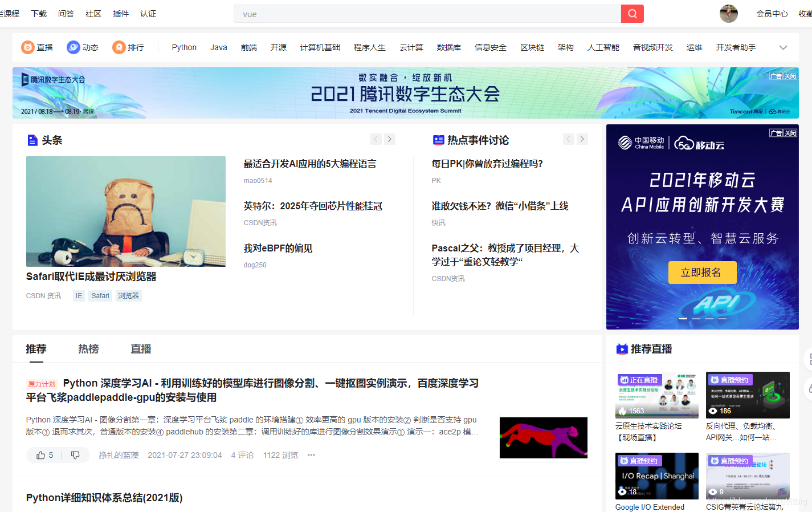
Task: Open the Tencent 数字生态大会 banner
Action: pos(406,93)
